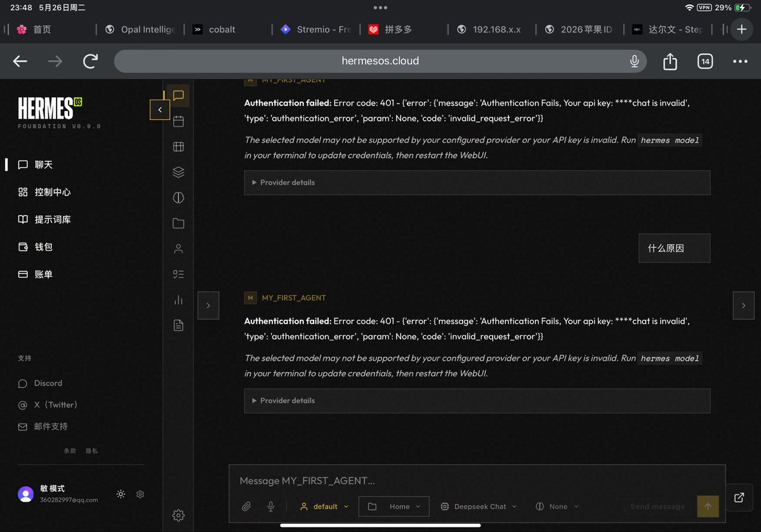Open the browser share icon
761x532 pixels.
pyautogui.click(x=670, y=61)
